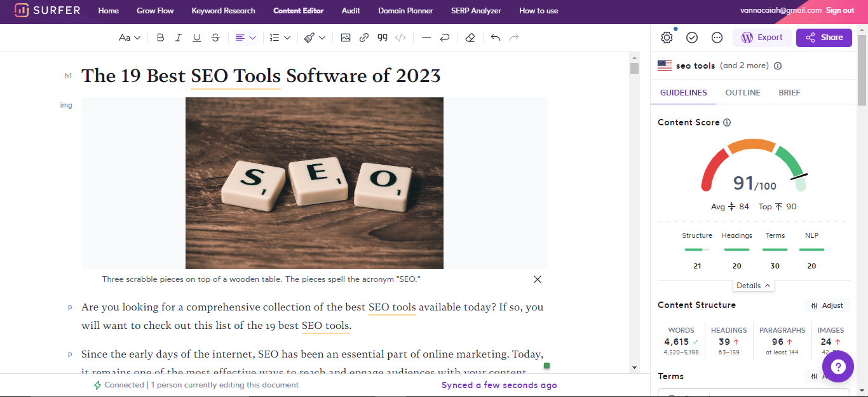The height and width of the screenshot is (397, 868).
Task: Switch to the GUIDELINES tab
Action: click(683, 93)
